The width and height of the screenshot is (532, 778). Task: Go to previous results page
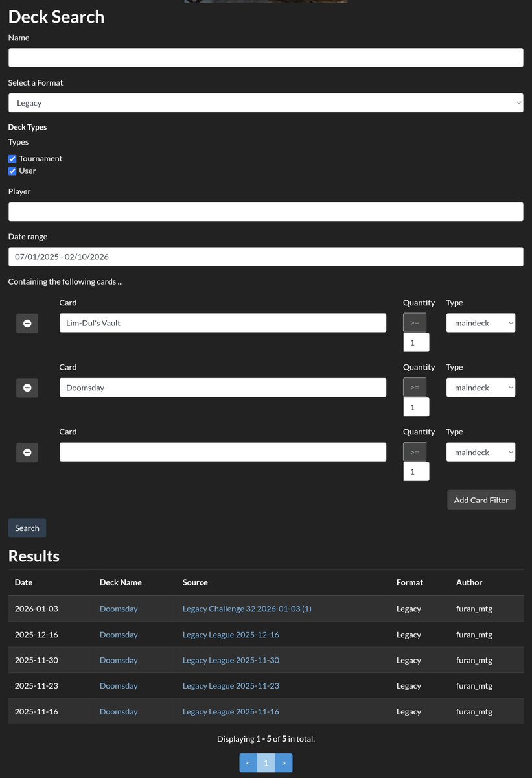(248, 763)
